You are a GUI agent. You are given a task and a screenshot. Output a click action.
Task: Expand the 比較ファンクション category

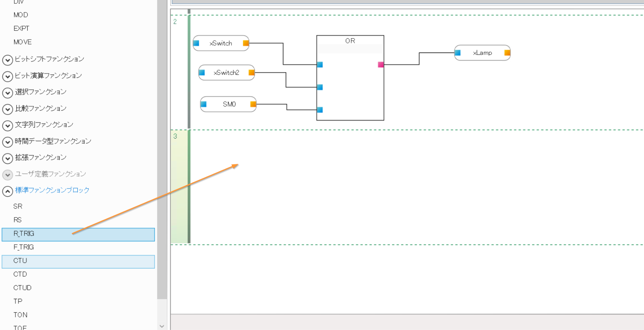coord(8,109)
